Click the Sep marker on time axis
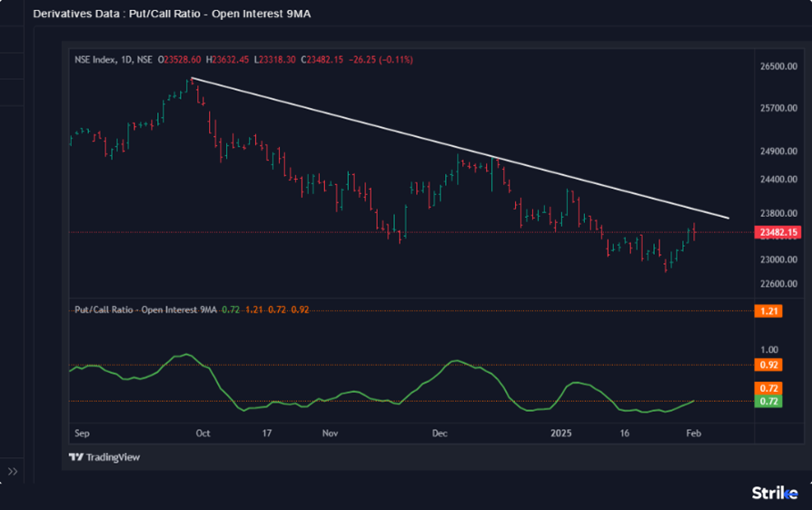Screen dimensions: 812x510 click(80, 434)
